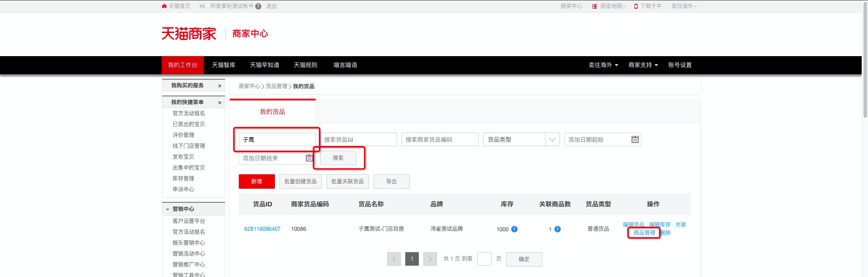This screenshot has width=868, height=277.
Task: Click 商家中心 breadcrumb link
Action: [x=249, y=86]
